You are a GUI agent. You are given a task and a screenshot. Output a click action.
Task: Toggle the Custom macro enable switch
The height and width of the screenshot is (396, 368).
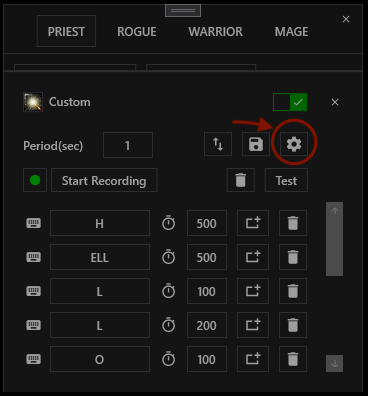[290, 102]
